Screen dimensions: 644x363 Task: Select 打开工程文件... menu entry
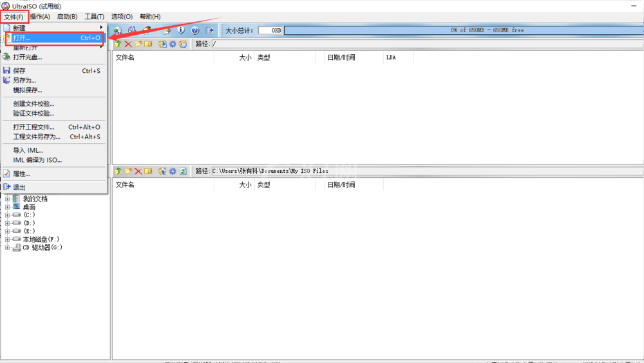point(54,127)
